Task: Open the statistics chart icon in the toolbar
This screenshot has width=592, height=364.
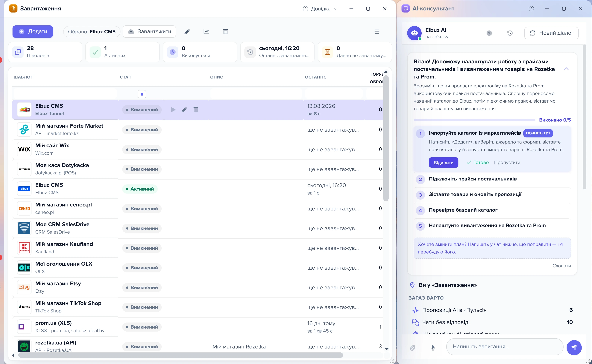Action: pyautogui.click(x=206, y=31)
